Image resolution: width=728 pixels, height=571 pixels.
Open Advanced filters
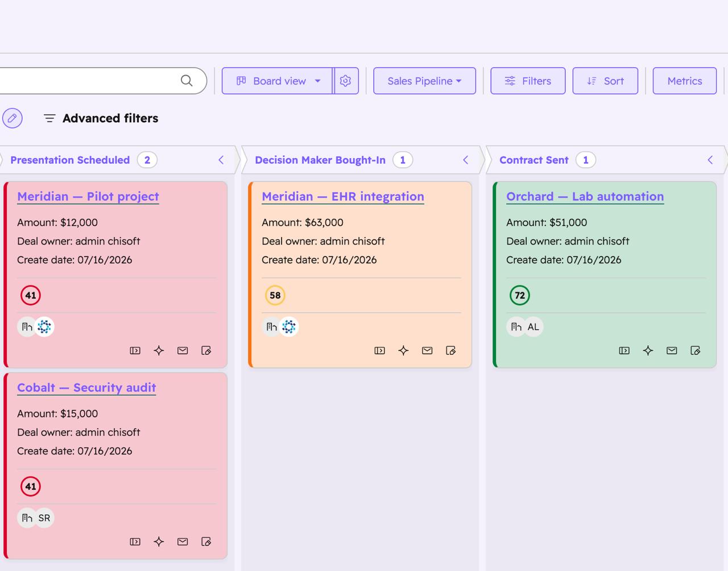click(x=101, y=118)
